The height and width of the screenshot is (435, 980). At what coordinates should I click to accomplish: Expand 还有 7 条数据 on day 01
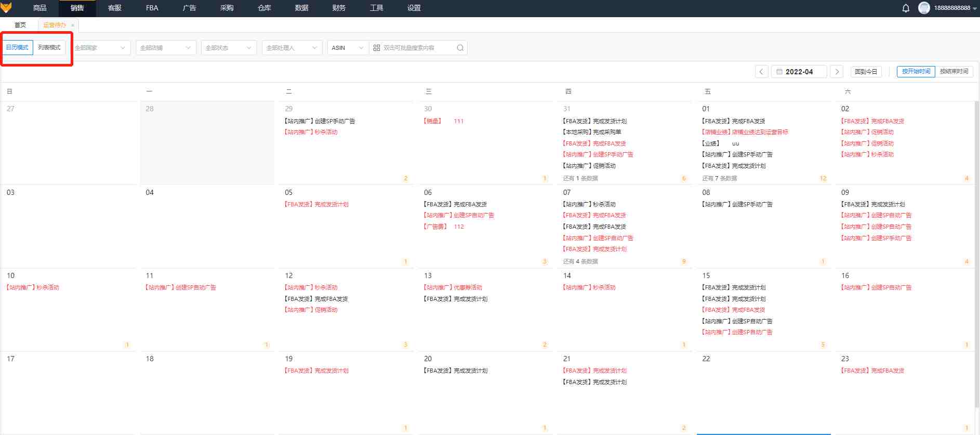click(720, 178)
